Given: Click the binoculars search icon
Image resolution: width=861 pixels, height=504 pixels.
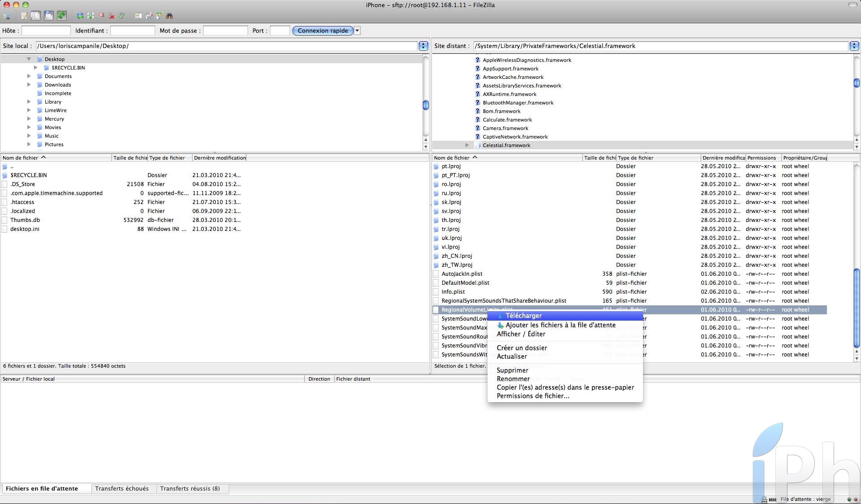Looking at the screenshot, I should (x=170, y=16).
